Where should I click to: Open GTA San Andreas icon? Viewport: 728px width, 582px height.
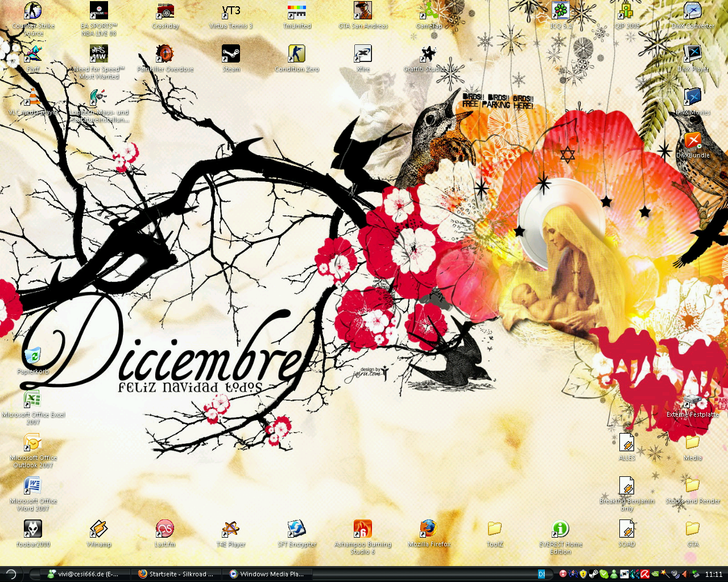363,11
